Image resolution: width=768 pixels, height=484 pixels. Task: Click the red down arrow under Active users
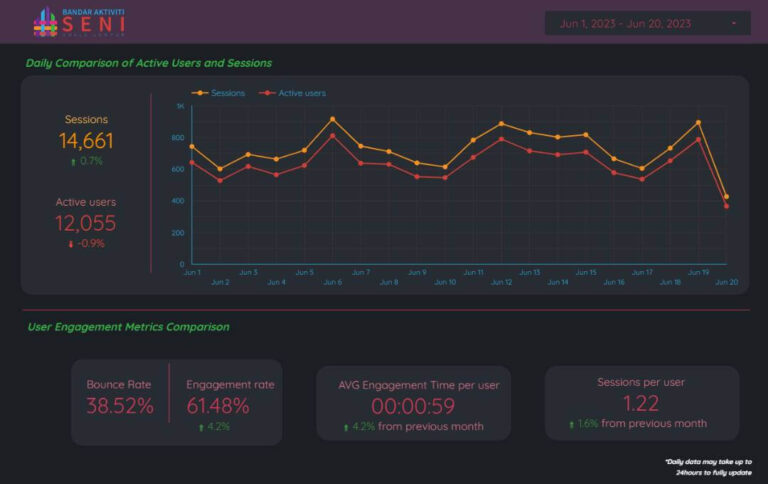[x=70, y=243]
